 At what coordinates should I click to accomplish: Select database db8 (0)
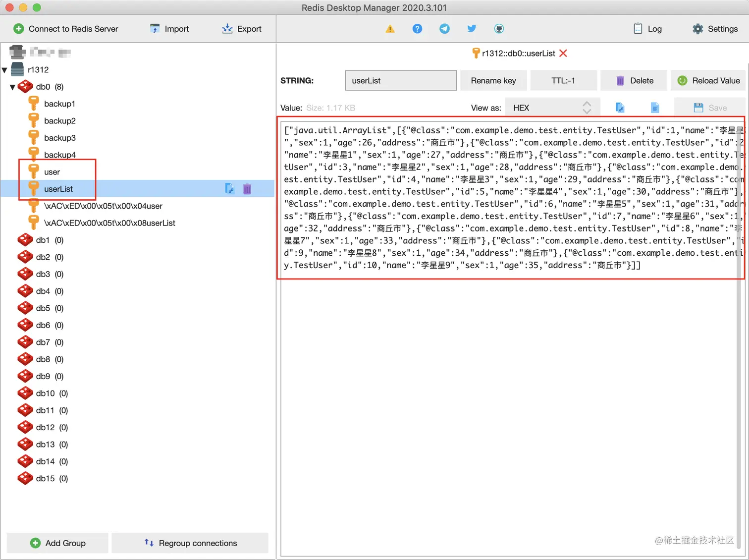(41, 359)
